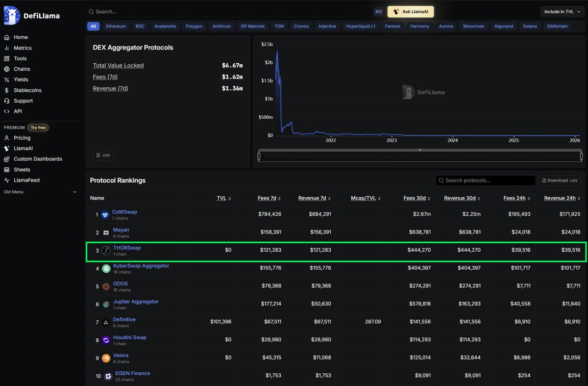Image resolution: width=588 pixels, height=386 pixels.
Task: Open the Houdini Swap link
Action: [129, 337]
